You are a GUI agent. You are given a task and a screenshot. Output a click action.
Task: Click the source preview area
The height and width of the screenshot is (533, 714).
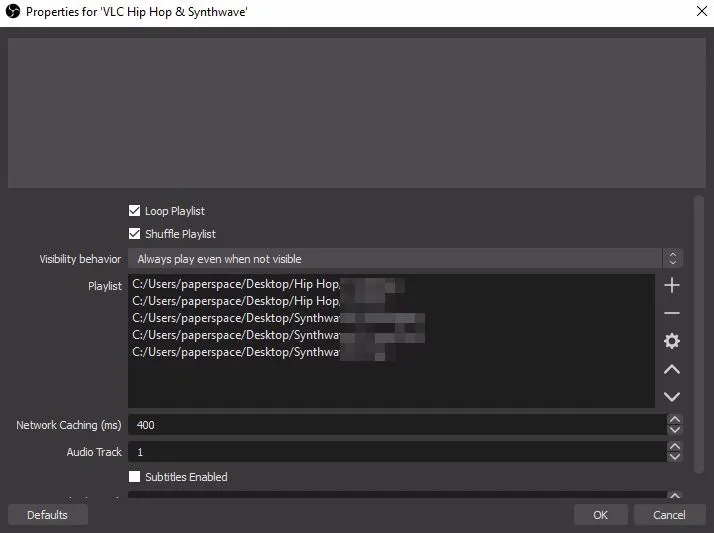357,112
